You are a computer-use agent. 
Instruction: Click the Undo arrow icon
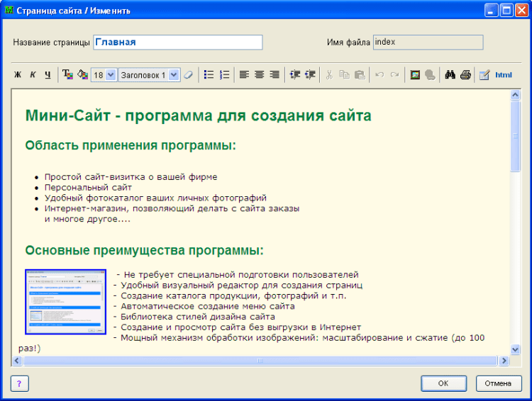tap(379, 74)
